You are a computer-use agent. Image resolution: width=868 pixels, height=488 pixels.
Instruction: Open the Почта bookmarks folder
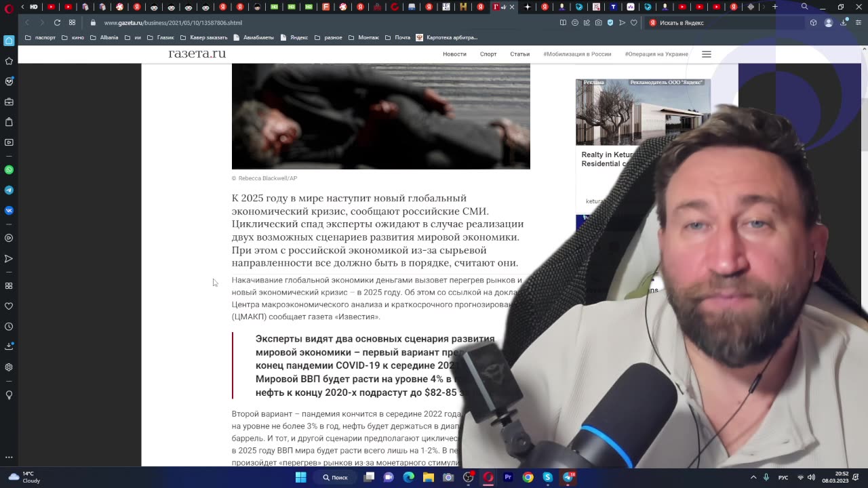point(397,37)
